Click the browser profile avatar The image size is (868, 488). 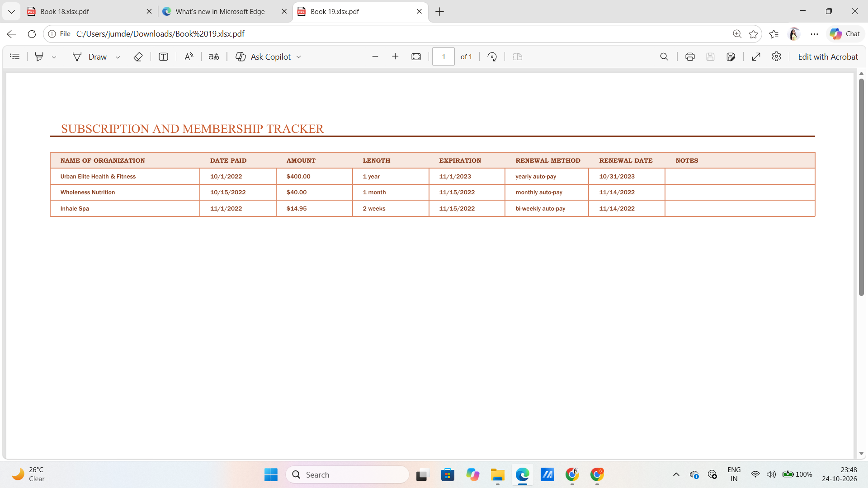794,34
